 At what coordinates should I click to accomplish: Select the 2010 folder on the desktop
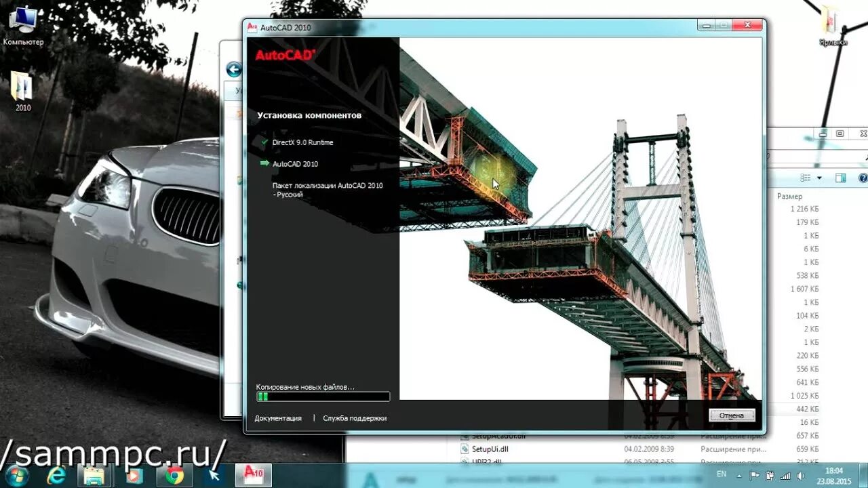point(22,91)
